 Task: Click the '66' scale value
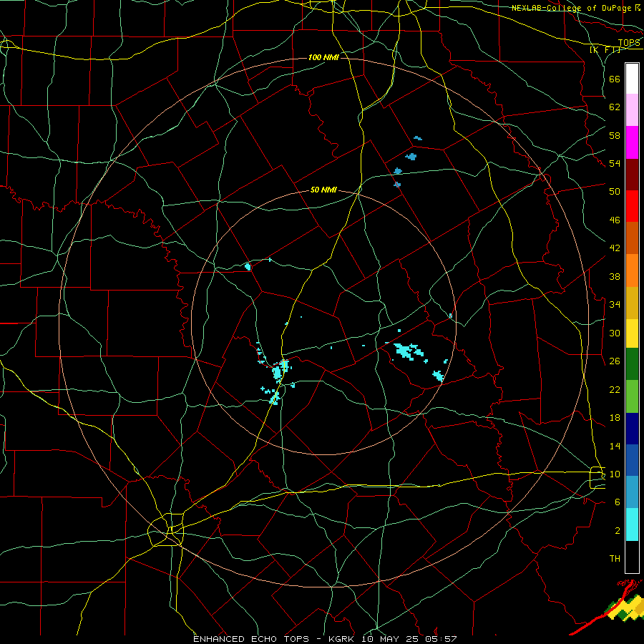(x=615, y=79)
